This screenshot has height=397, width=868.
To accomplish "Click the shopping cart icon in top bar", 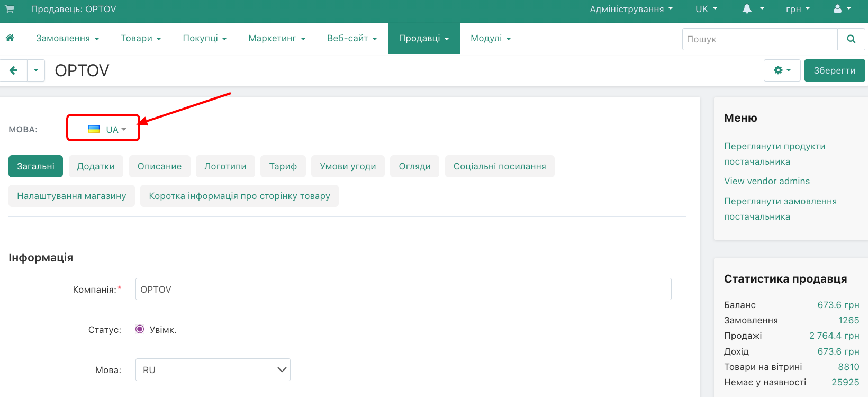I will (10, 9).
